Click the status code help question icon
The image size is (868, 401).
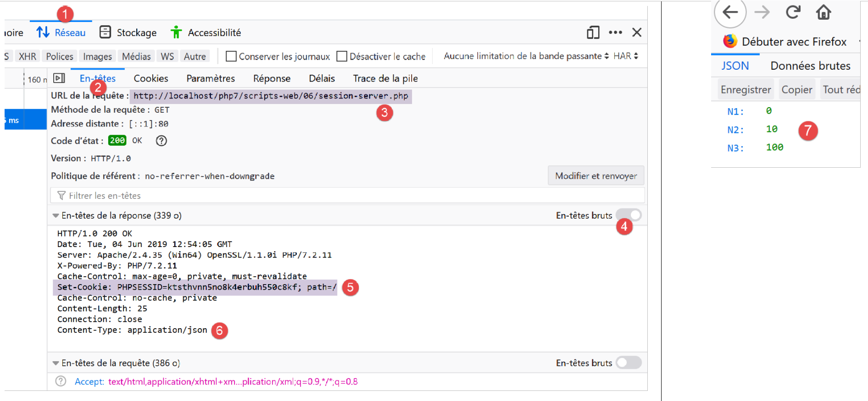click(161, 141)
